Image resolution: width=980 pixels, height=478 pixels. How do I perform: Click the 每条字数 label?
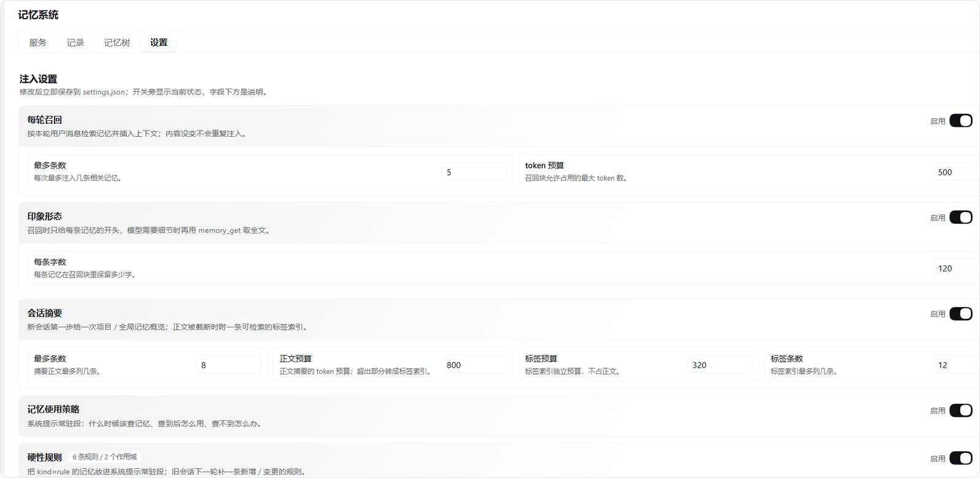tap(50, 262)
